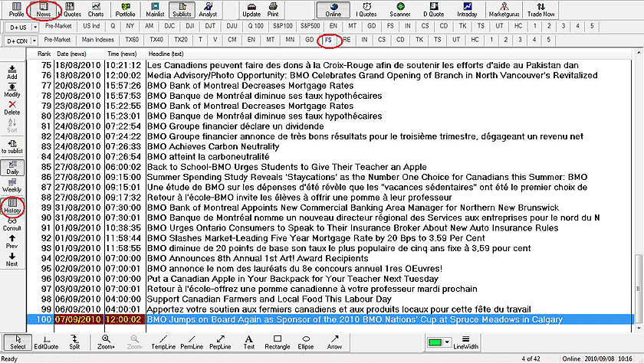Select the FS tab in CDN row
Image resolution: width=644 pixels, height=363 pixels.
coord(328,40)
